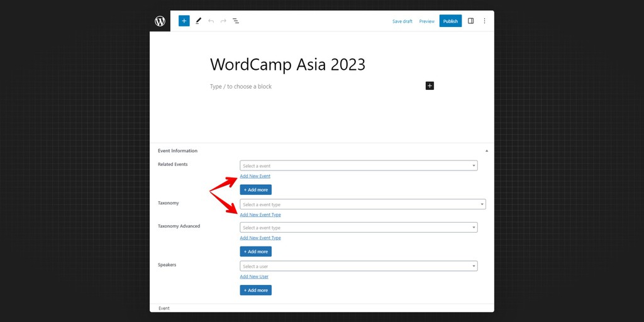Click the Add New Event link
644x322 pixels.
(x=255, y=176)
